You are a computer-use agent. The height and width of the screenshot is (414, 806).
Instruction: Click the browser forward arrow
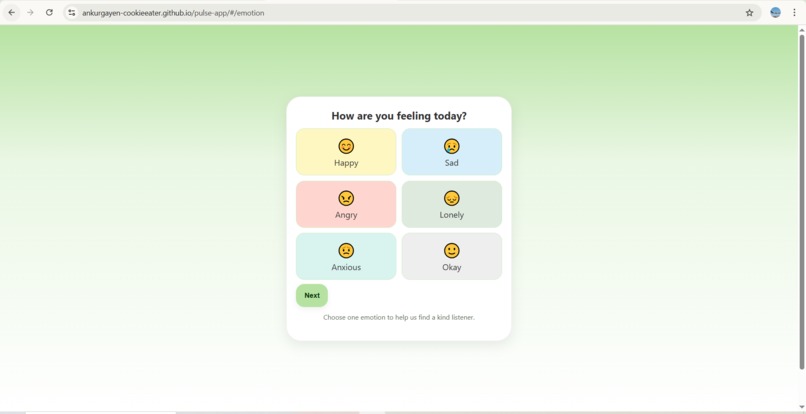[30, 13]
